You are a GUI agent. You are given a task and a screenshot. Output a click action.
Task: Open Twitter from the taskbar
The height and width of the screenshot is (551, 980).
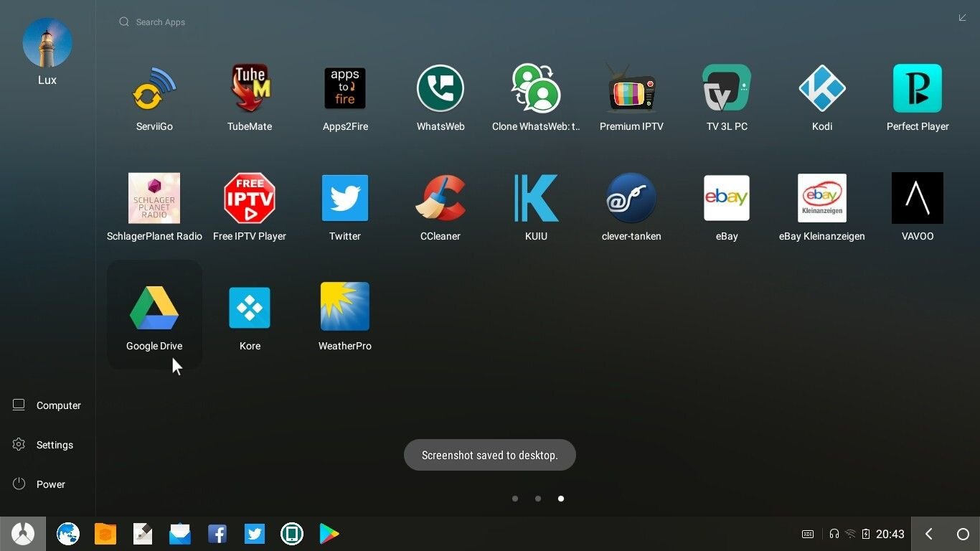[255, 534]
